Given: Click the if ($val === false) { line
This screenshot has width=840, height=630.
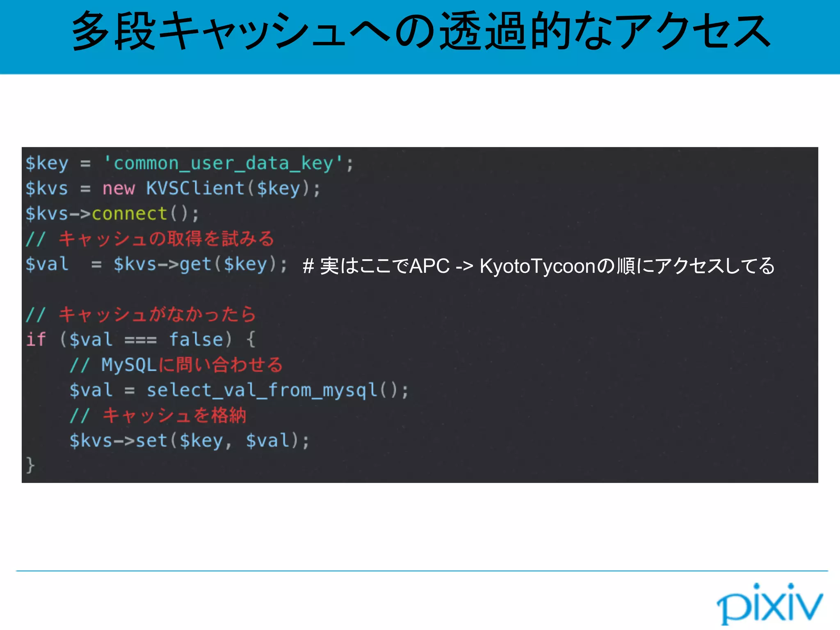Looking at the screenshot, I should 141,340.
